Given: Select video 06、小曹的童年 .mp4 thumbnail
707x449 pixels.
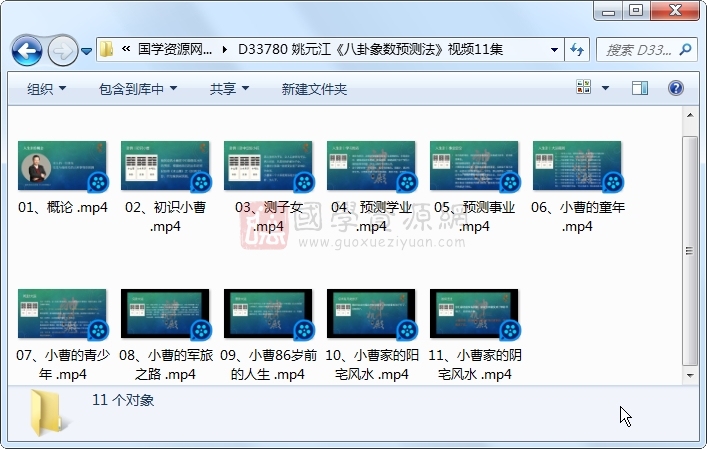Looking at the screenshot, I should [x=577, y=165].
